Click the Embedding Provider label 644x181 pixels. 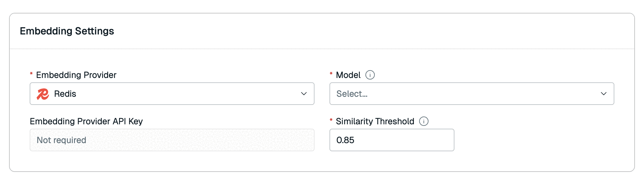76,75
